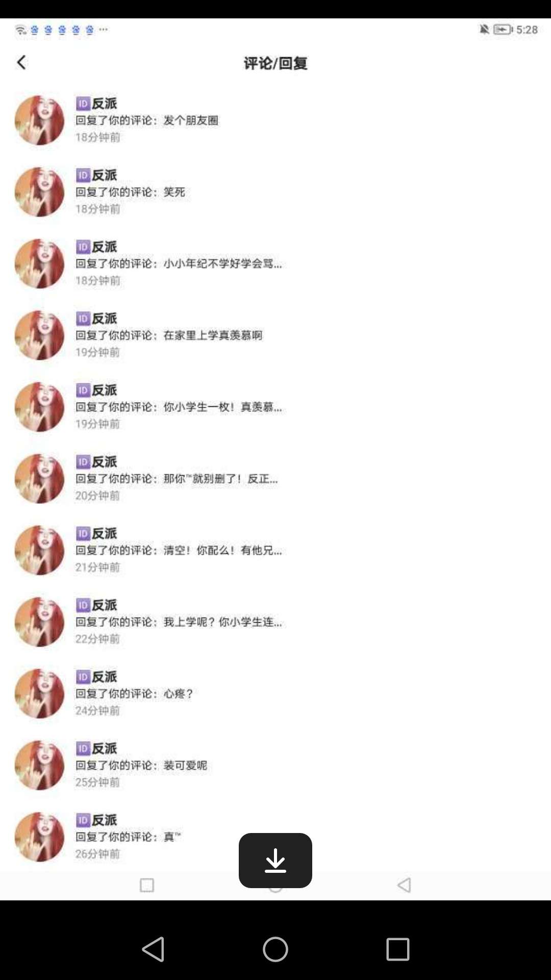The height and width of the screenshot is (980, 551).
Task: Open the reply starting 那你 posted 20分钟前
Action: click(275, 478)
